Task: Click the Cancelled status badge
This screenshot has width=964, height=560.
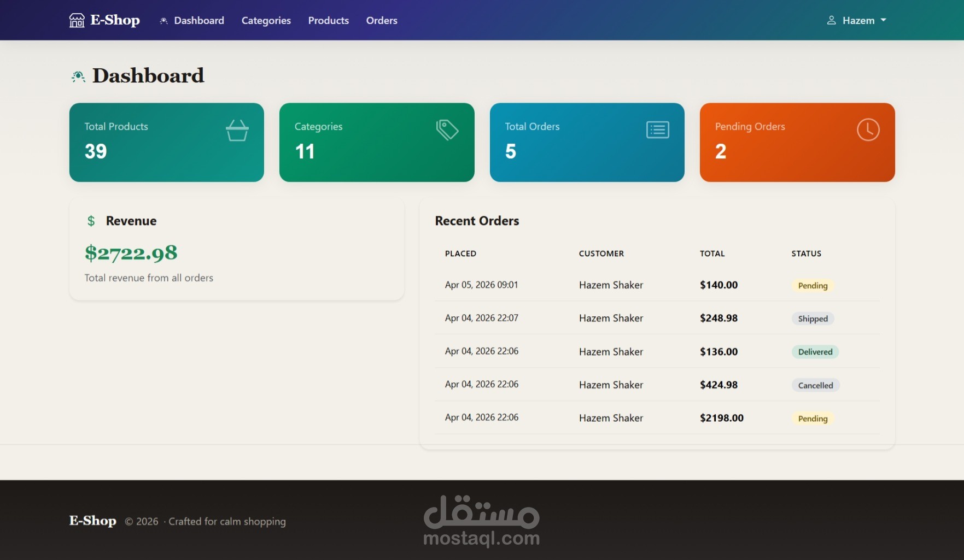Action: pos(815,385)
